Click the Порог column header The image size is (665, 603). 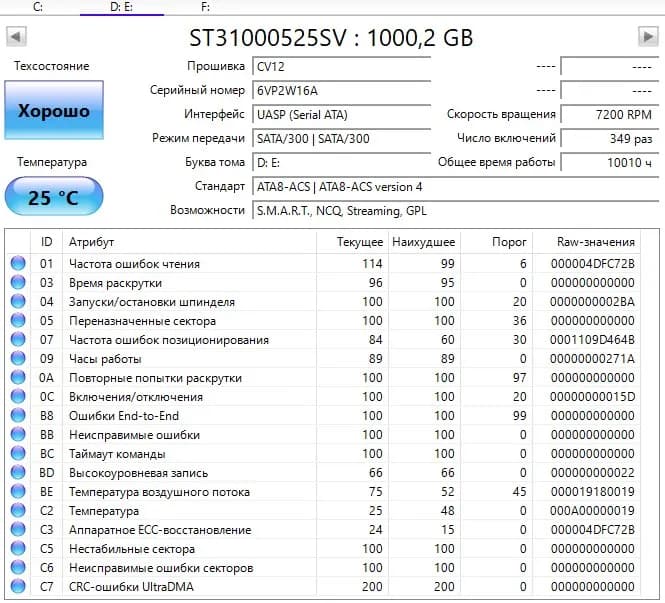[x=496, y=242]
